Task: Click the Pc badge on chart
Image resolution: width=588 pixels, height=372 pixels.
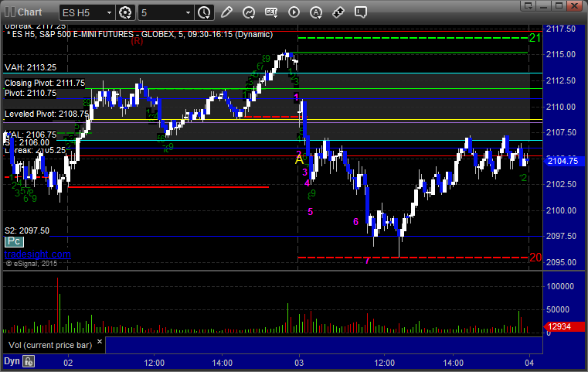Action: 14,241
